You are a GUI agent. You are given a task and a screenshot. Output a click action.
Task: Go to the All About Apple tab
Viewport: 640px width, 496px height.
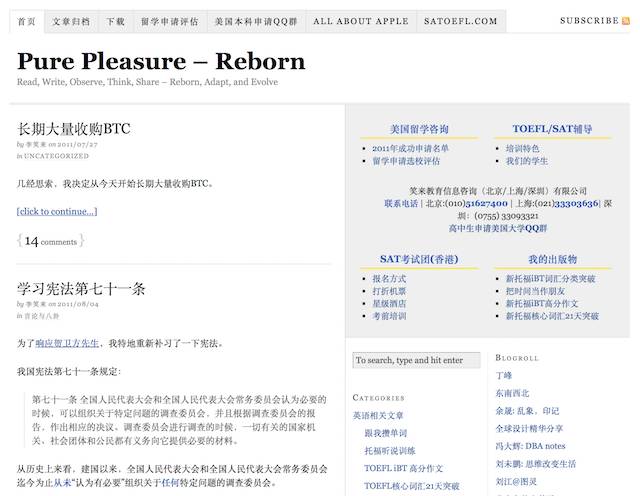pyautogui.click(x=358, y=20)
